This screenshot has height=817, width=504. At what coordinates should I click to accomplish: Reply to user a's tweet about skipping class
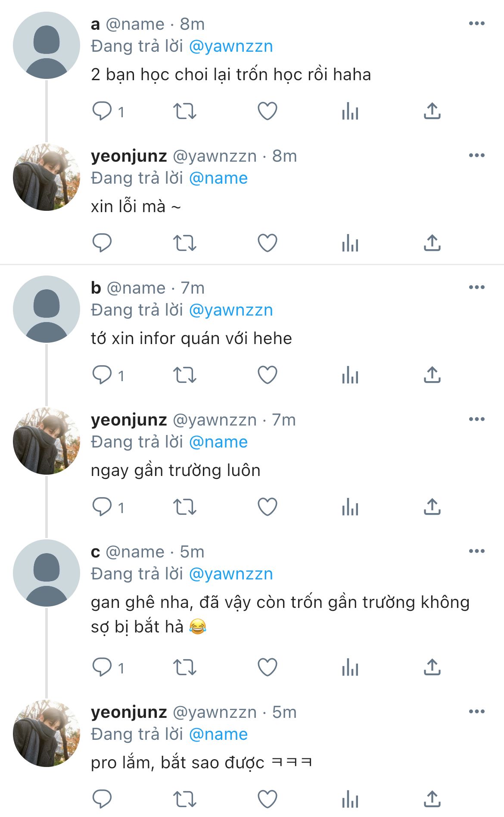102,111
